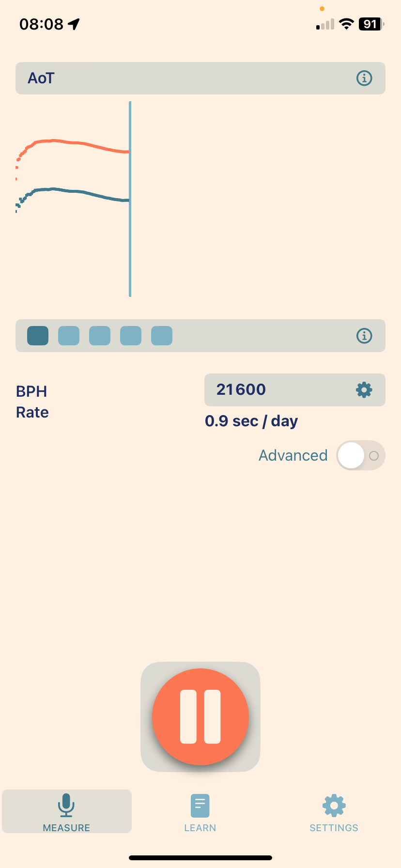Viewport: 401px width, 868px height.
Task: Pause the measurement with orange button
Action: (x=200, y=717)
